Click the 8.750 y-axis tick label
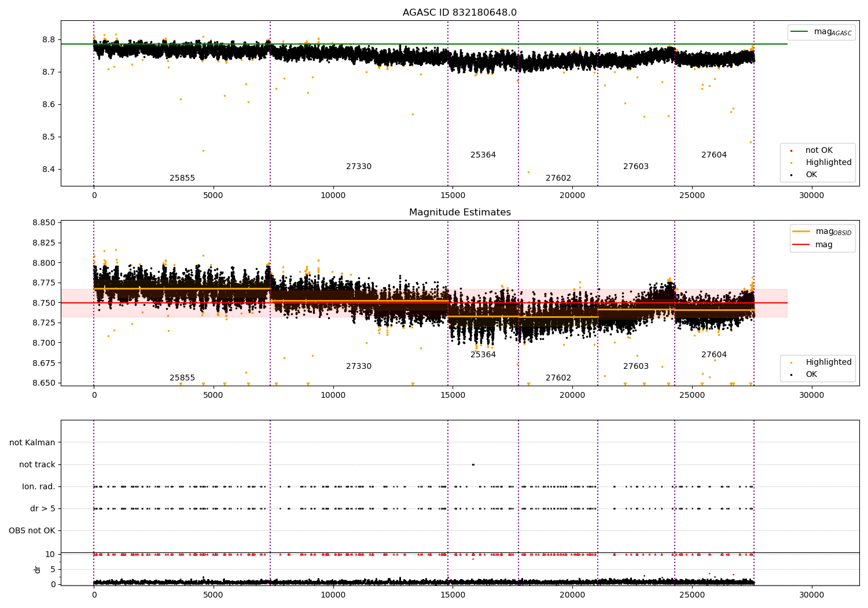This screenshot has width=868, height=608. click(x=44, y=303)
